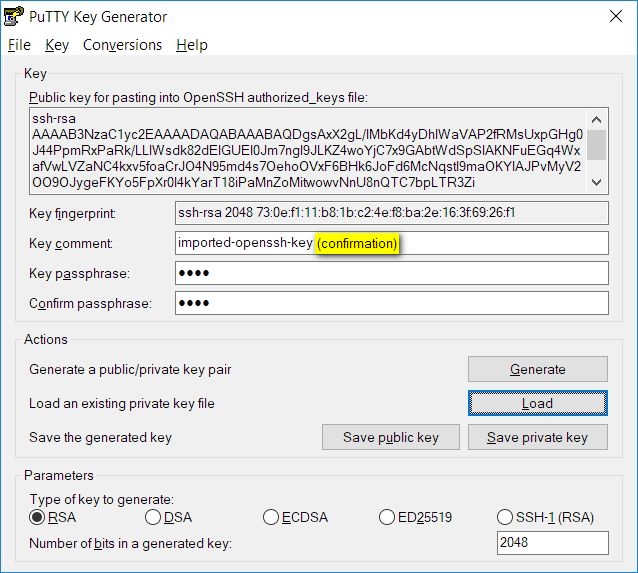
Task: Select the RSA key type
Action: [x=39, y=517]
